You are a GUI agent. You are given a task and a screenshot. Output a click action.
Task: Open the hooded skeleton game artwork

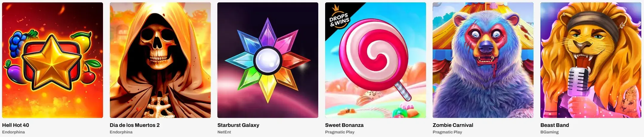[160, 60]
